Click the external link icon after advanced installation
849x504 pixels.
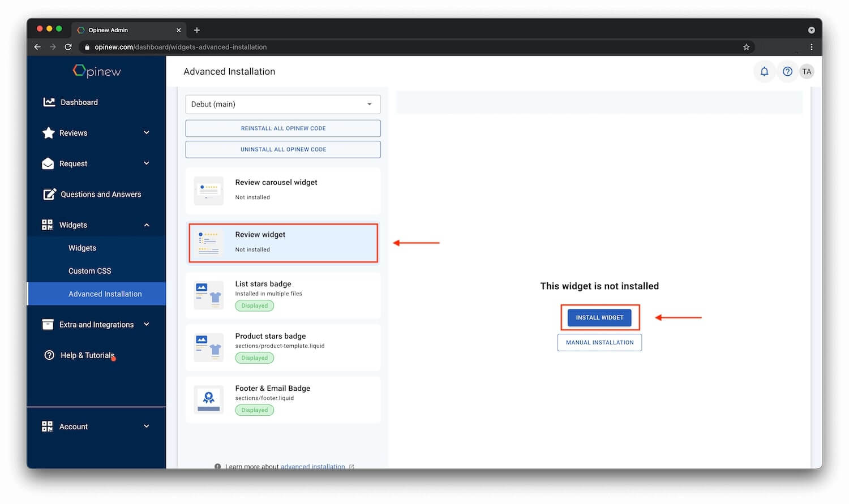click(x=351, y=467)
